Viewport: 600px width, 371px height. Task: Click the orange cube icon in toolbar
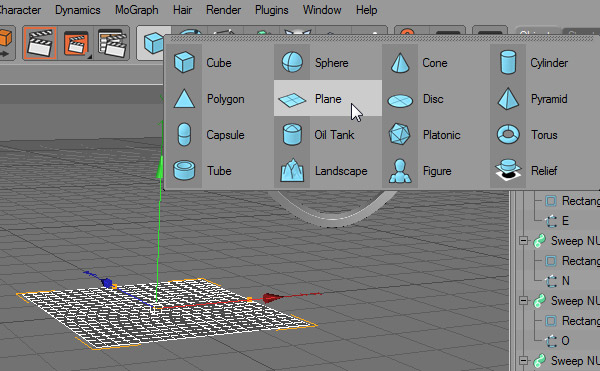pyautogui.click(x=5, y=38)
